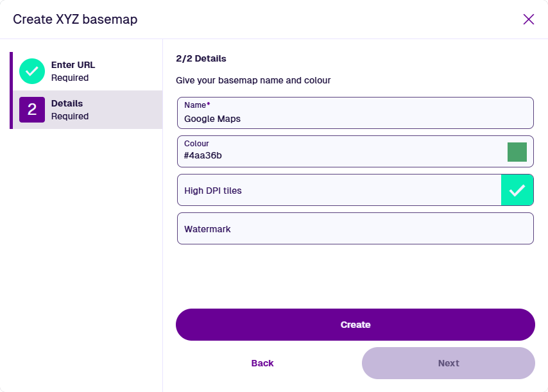Close the Create XYZ basemap dialog
The height and width of the screenshot is (392, 548).
(x=529, y=19)
